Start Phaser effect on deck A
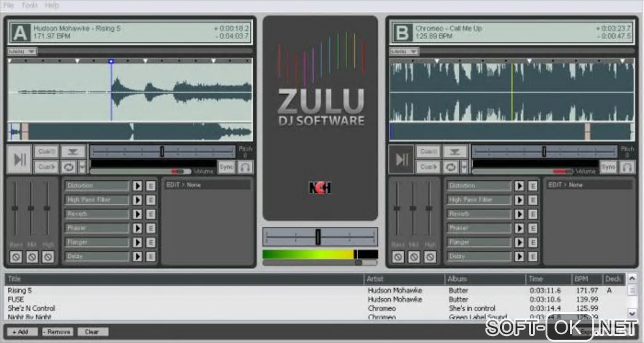Screen dimensions: 644x343 coord(137,228)
